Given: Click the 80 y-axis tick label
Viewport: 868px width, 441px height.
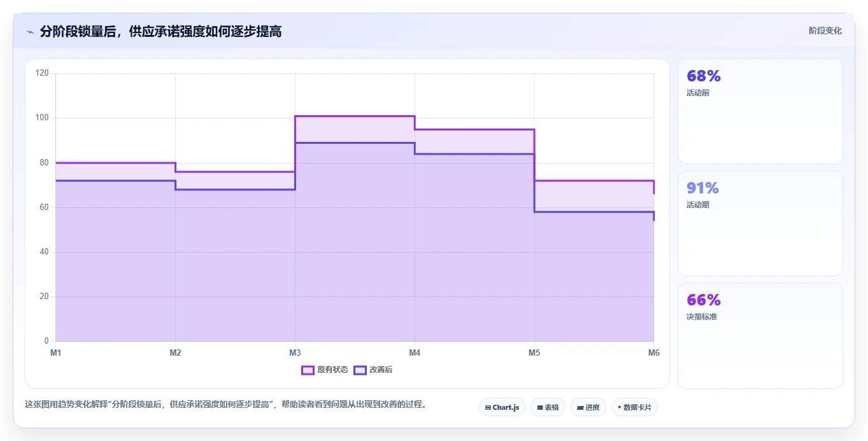Looking at the screenshot, I should tap(44, 163).
